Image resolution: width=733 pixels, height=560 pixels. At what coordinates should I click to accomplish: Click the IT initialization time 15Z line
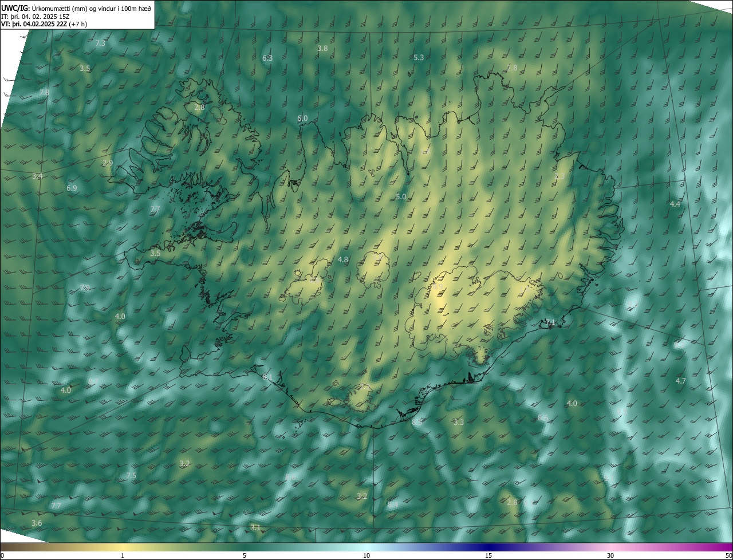pos(36,16)
